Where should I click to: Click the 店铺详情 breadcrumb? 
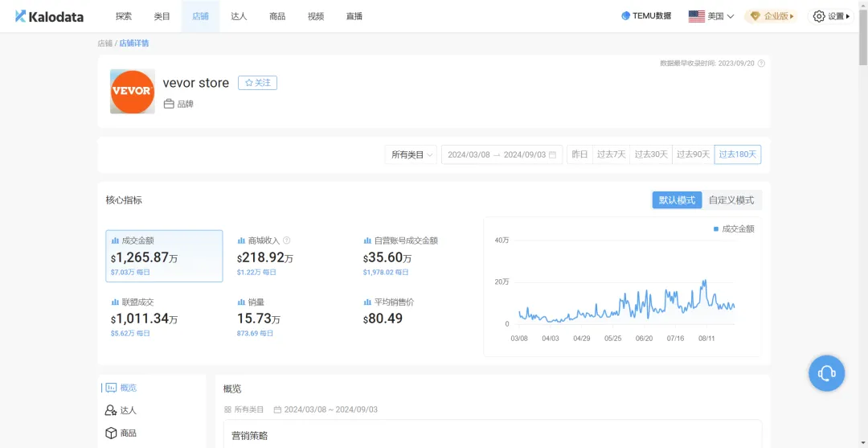pos(134,43)
